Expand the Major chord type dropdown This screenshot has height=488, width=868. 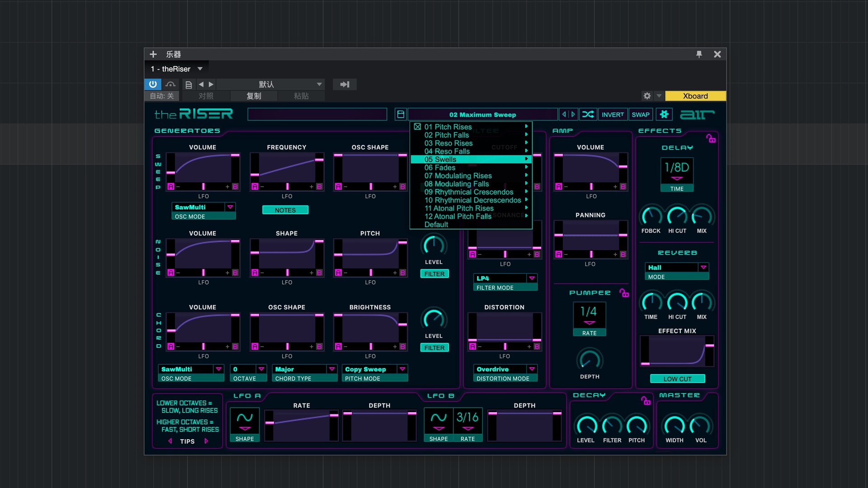(332, 369)
